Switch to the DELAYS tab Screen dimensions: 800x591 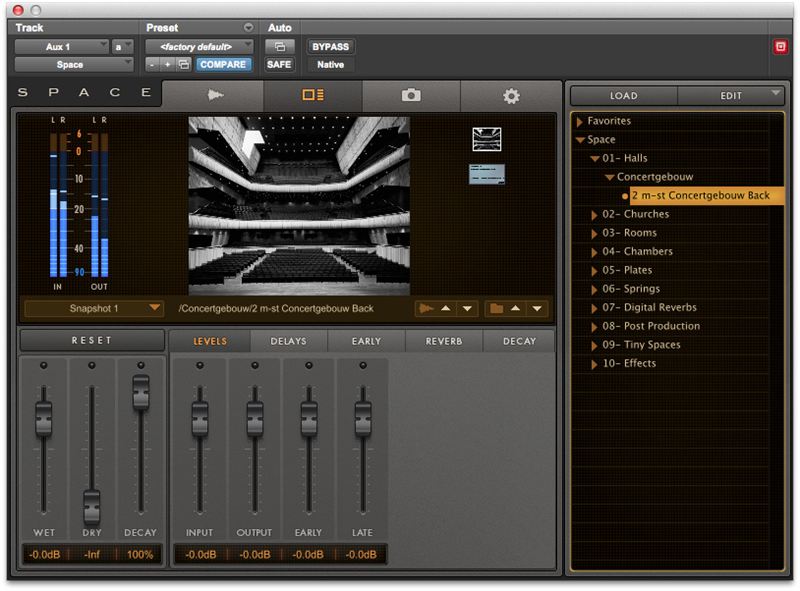click(x=289, y=341)
